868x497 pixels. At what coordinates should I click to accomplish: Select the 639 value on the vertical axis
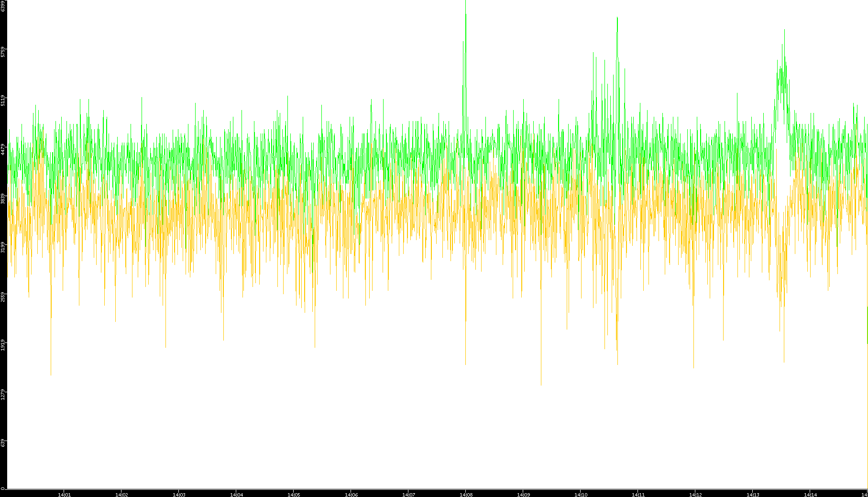click(x=3, y=443)
